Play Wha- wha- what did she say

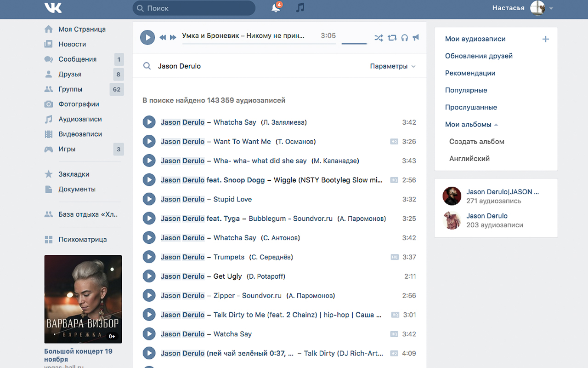(149, 161)
